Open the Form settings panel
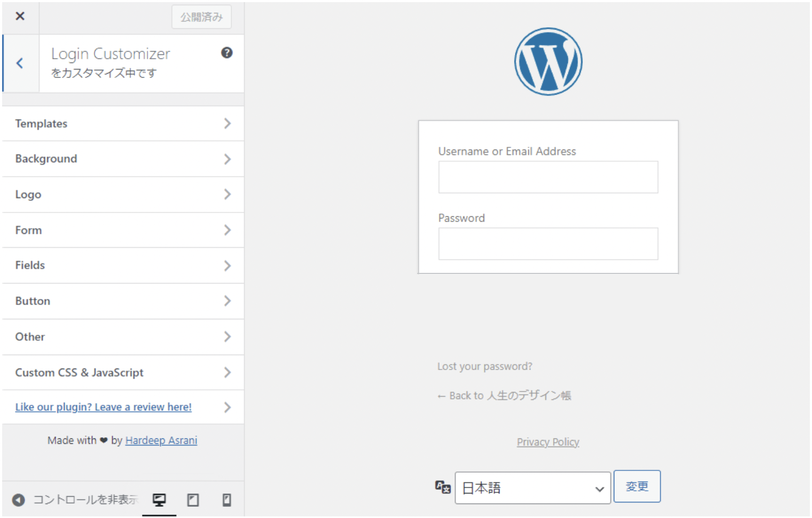This screenshot has height=518, width=812. point(123,230)
